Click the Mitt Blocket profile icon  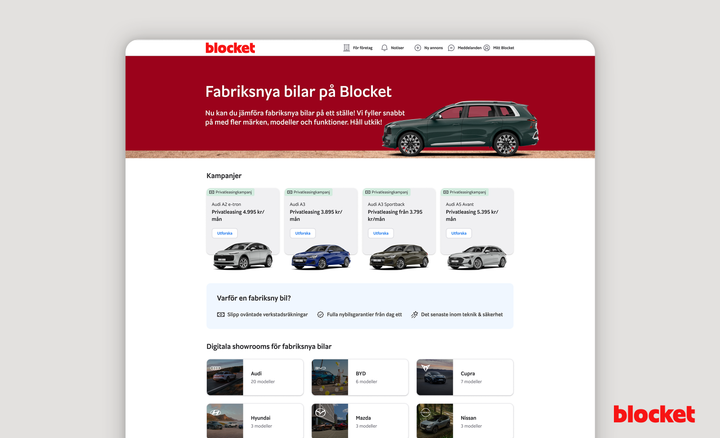pyautogui.click(x=487, y=48)
